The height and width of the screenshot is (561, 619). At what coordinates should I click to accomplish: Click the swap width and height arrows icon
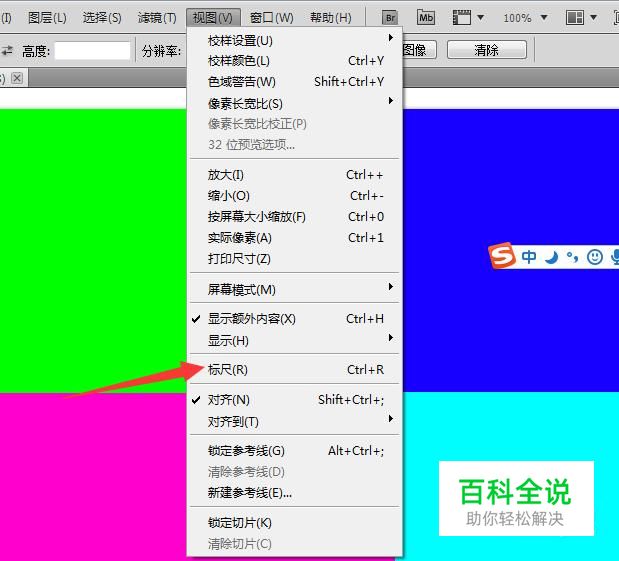pos(7,51)
